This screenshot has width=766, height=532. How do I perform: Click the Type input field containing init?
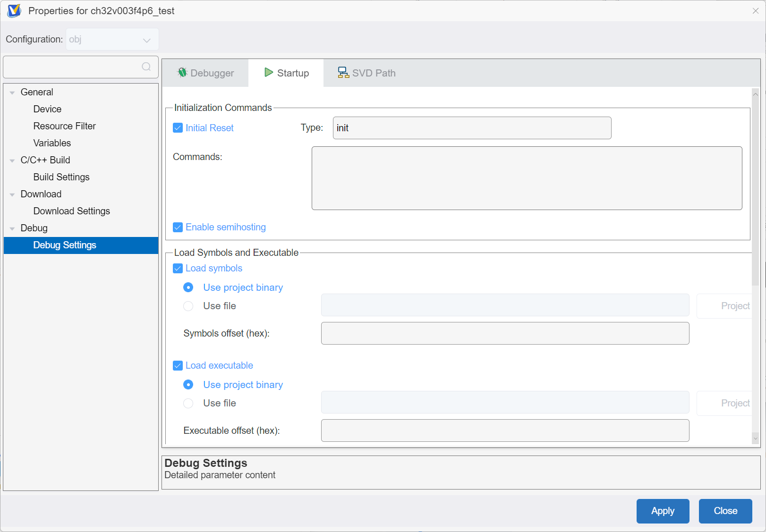472,128
